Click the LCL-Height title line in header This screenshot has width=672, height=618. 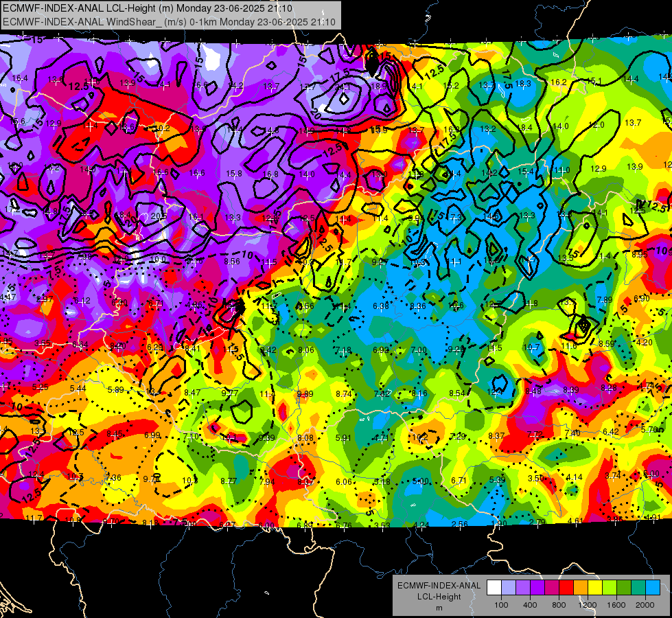click(x=148, y=8)
